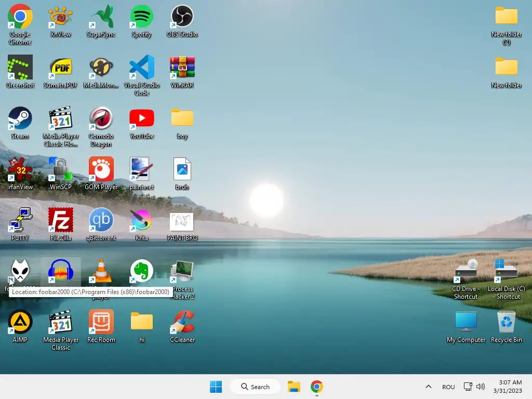Select the paint.net shortcut

[141, 169]
